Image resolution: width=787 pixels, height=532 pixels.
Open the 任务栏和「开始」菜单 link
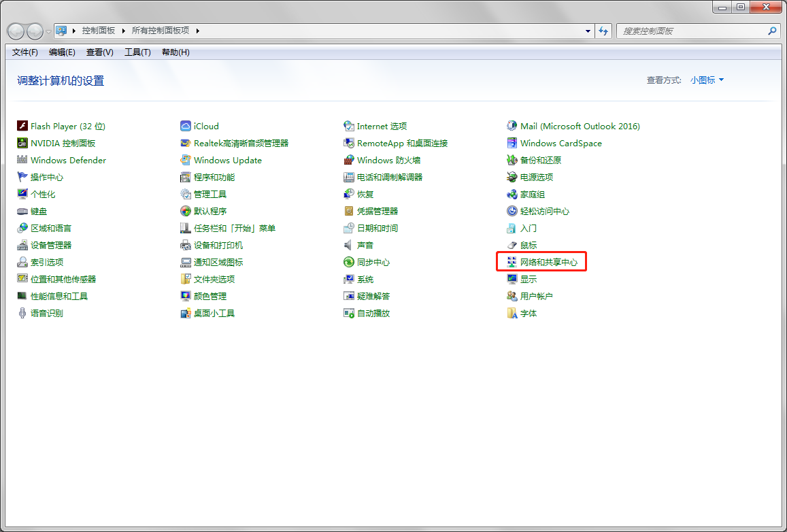235,229
